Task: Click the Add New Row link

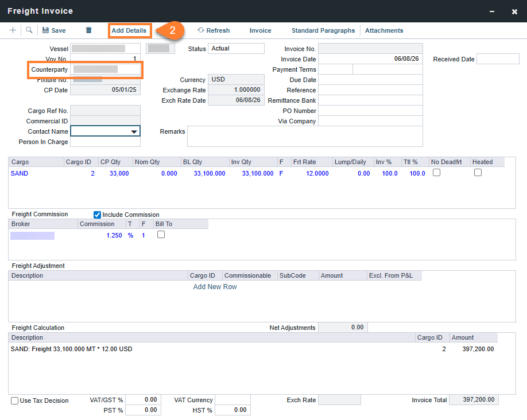Action: pyautogui.click(x=215, y=287)
